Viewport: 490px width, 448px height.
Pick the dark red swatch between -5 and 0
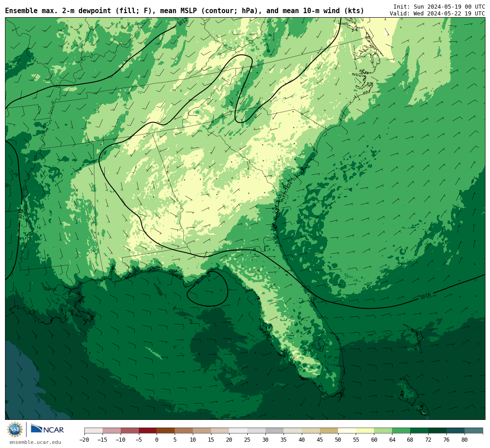[x=148, y=431]
